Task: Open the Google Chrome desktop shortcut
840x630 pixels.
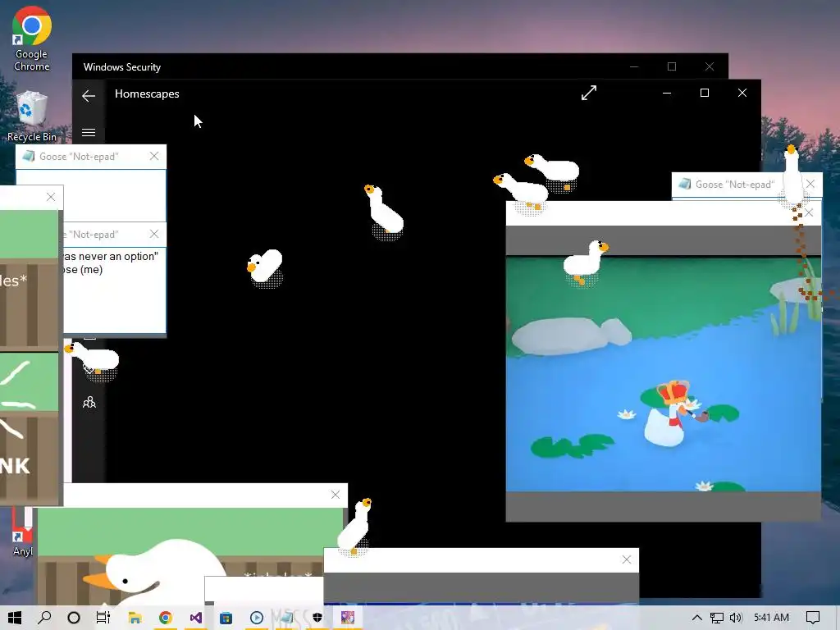Action: [x=32, y=39]
